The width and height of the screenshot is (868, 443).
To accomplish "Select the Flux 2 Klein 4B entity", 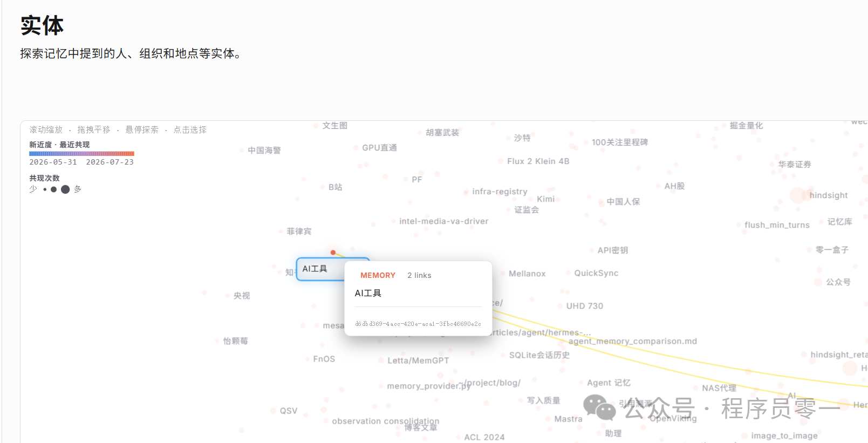I will (x=538, y=161).
